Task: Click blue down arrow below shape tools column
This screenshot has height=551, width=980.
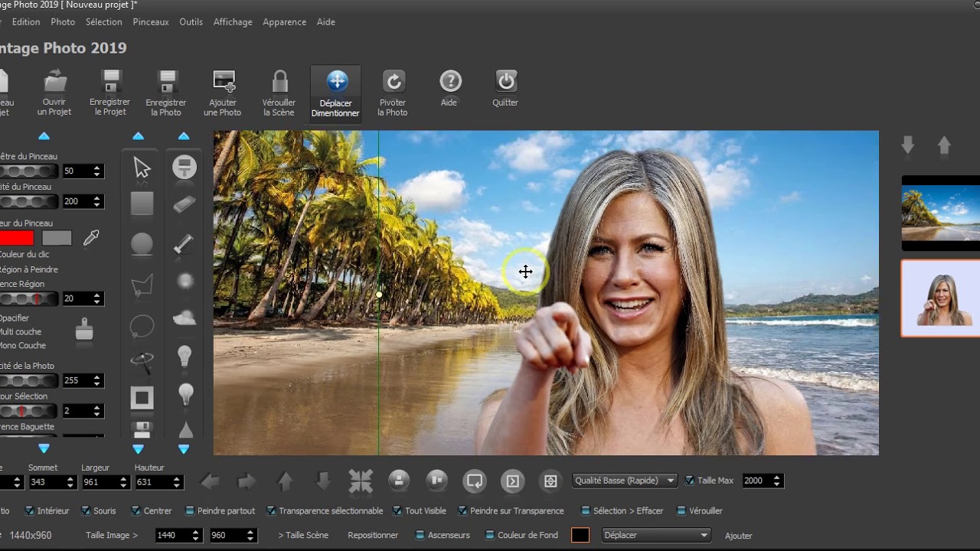Action: click(x=138, y=448)
